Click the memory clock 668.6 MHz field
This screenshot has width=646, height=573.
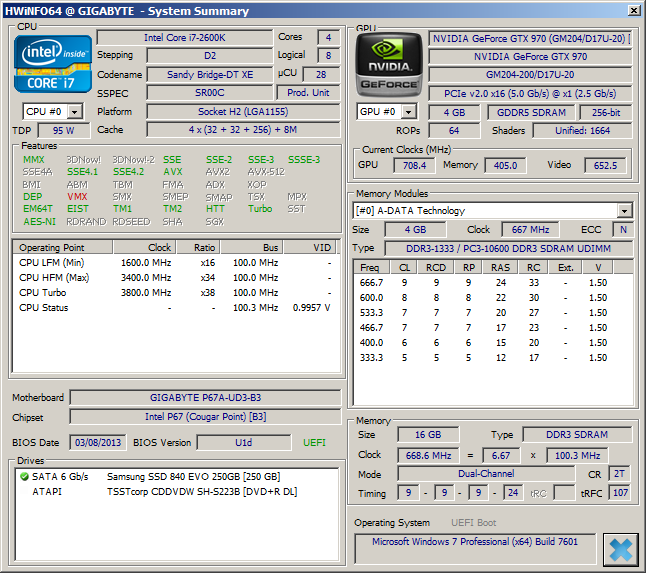coord(428,456)
